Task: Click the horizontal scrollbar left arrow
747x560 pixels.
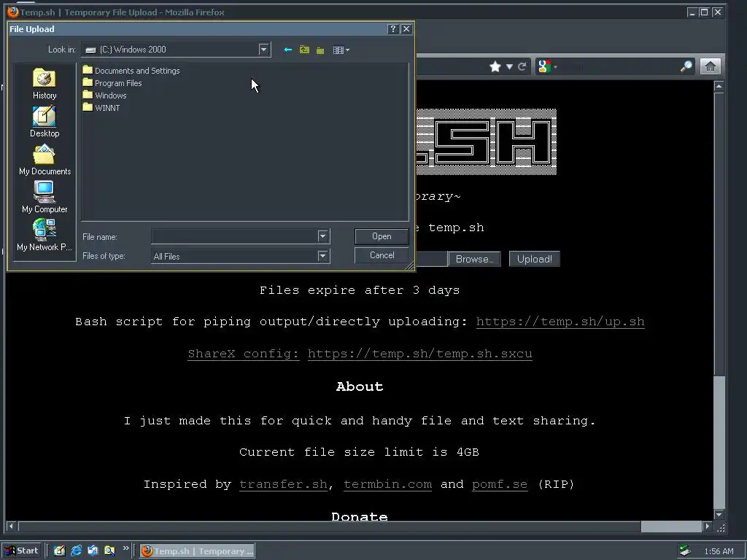Action: click(x=11, y=526)
